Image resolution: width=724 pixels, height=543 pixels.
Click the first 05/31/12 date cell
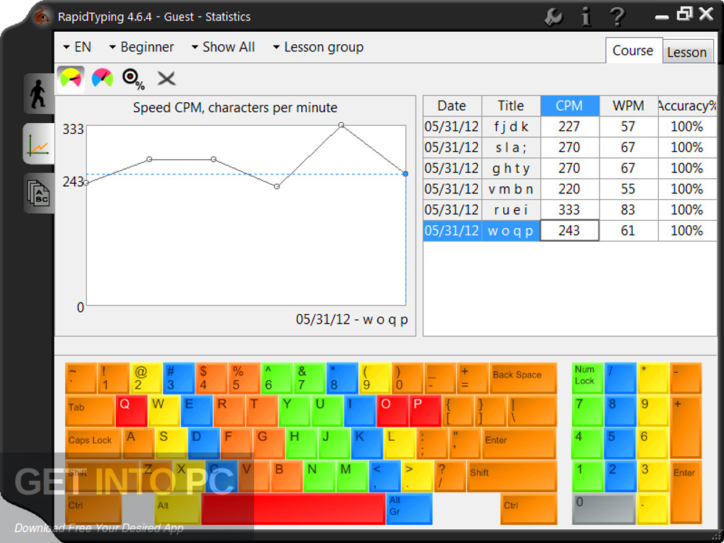click(452, 127)
